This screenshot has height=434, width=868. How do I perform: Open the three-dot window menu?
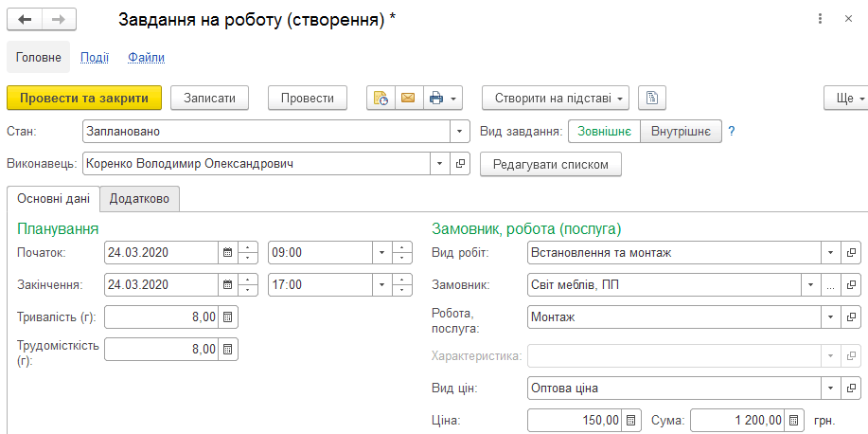821,19
